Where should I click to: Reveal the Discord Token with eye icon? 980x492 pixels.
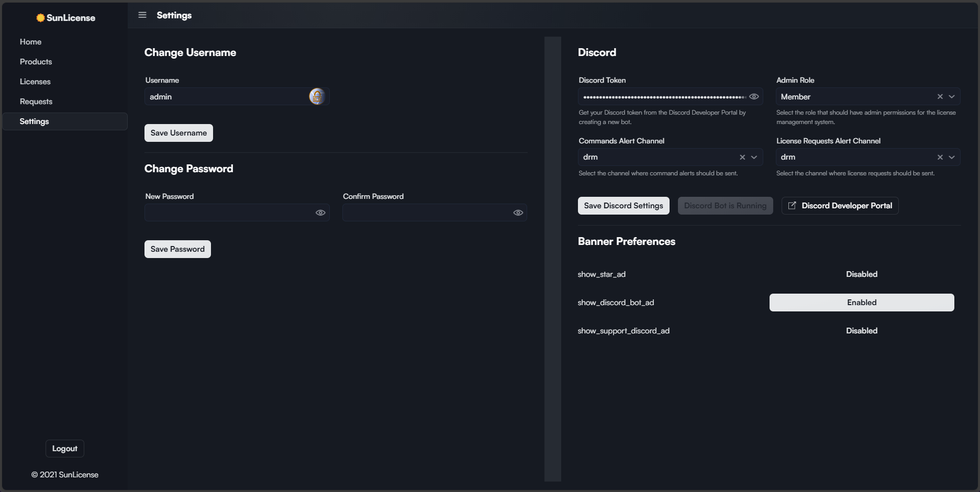(x=754, y=97)
